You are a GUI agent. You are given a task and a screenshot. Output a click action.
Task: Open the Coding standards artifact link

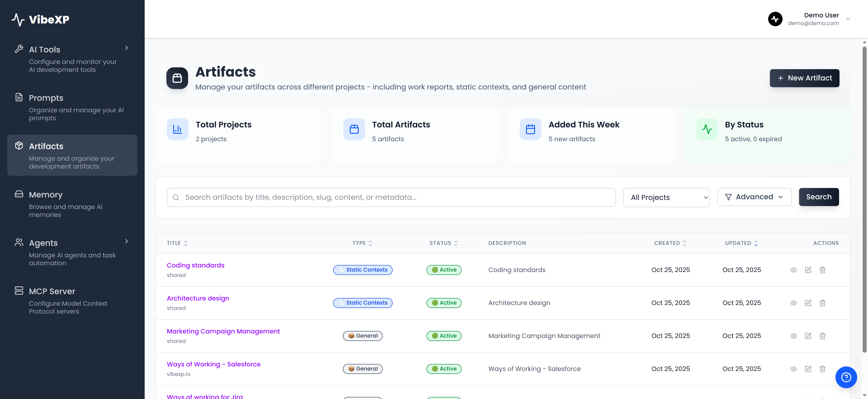coord(196,265)
